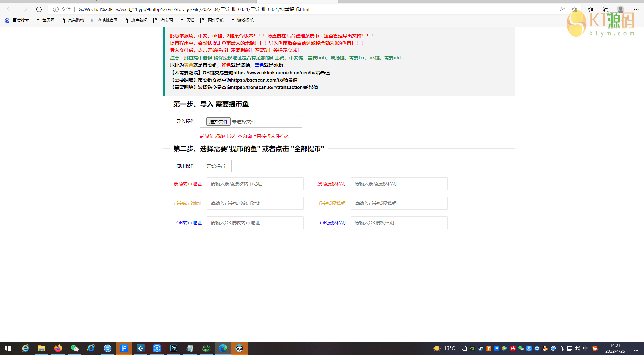Open Firefox from the taskbar
The image size is (644, 355).
(58, 348)
